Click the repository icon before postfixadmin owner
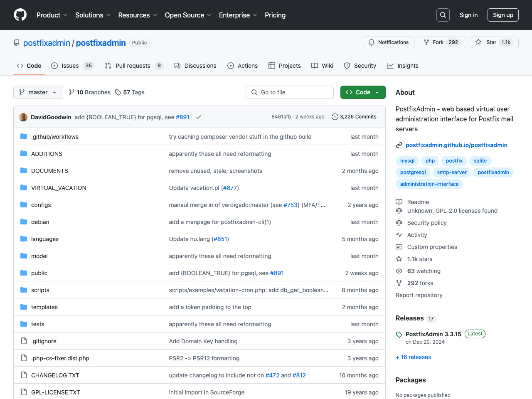Screen dimensions: 532x399 pos(17,43)
